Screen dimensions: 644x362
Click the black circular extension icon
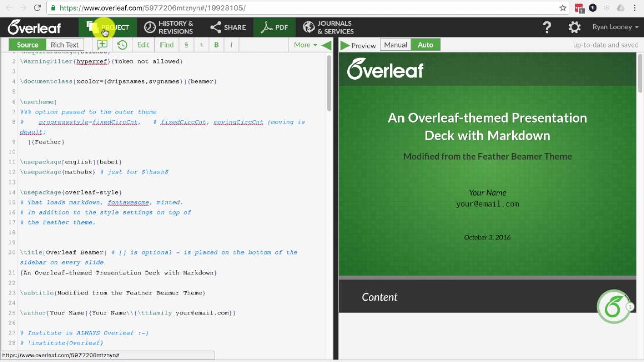(593, 8)
